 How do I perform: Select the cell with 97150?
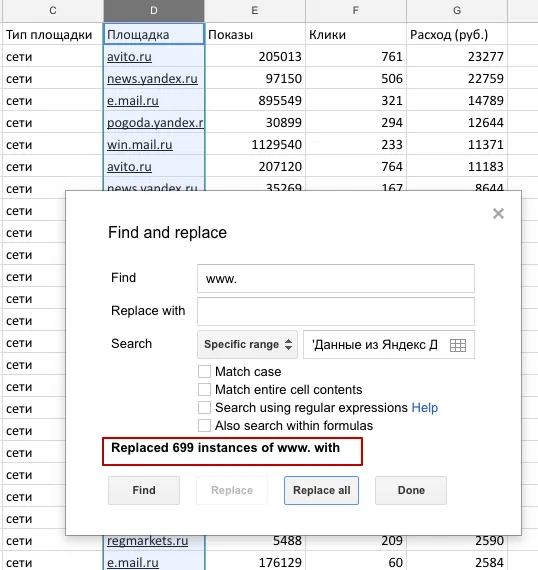click(x=255, y=79)
